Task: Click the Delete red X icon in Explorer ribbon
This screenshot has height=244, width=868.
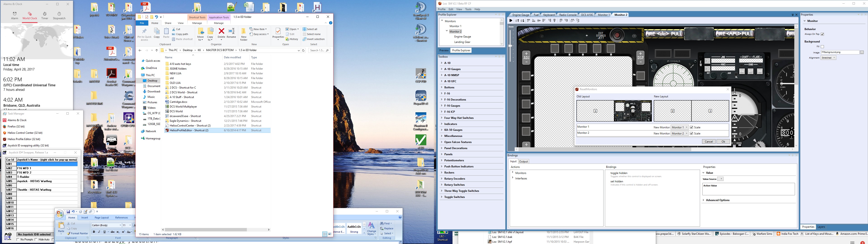Action: [x=221, y=31]
